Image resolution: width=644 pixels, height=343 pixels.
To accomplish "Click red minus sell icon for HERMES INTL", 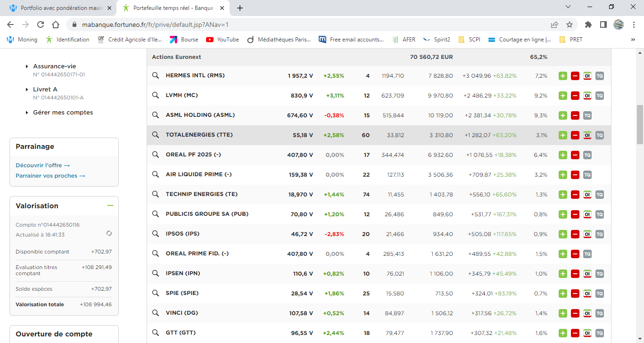I will 575,76.
